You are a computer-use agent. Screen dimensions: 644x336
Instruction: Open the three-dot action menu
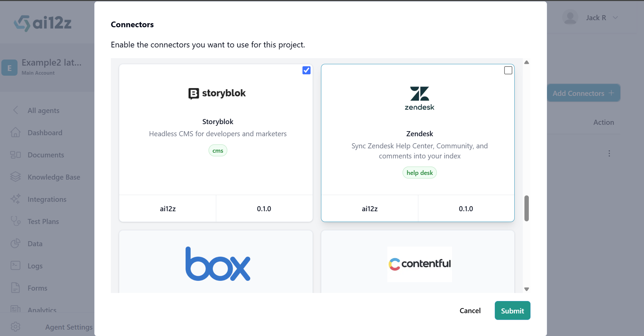609,153
